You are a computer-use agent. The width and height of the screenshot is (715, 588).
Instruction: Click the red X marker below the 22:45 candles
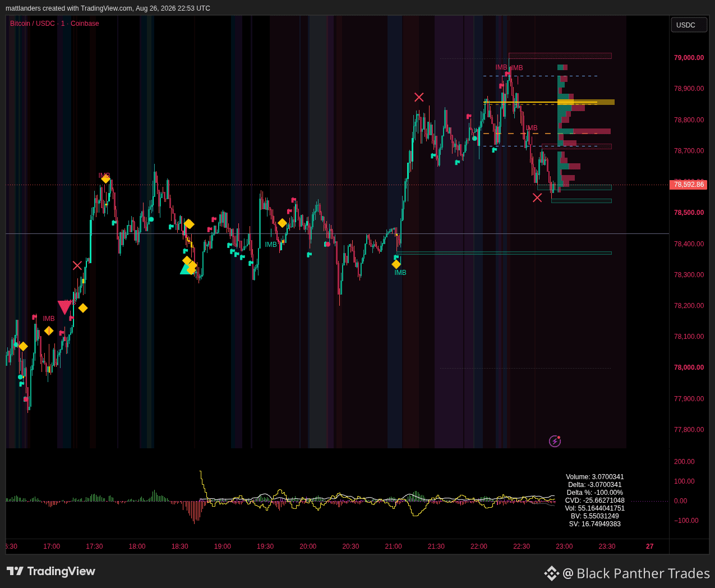click(537, 197)
